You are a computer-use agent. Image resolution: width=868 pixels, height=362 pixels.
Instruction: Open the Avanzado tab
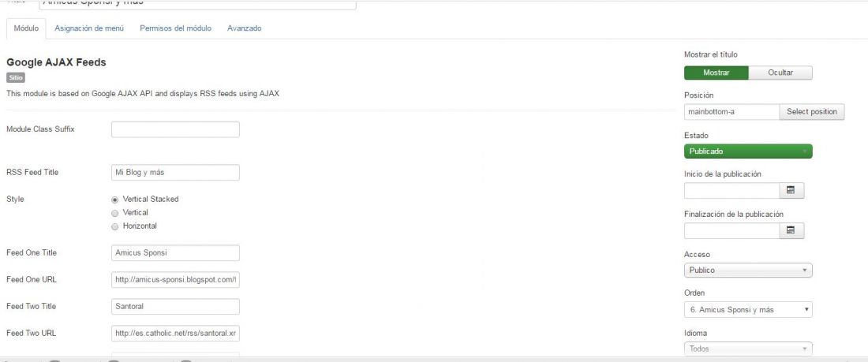click(x=244, y=28)
